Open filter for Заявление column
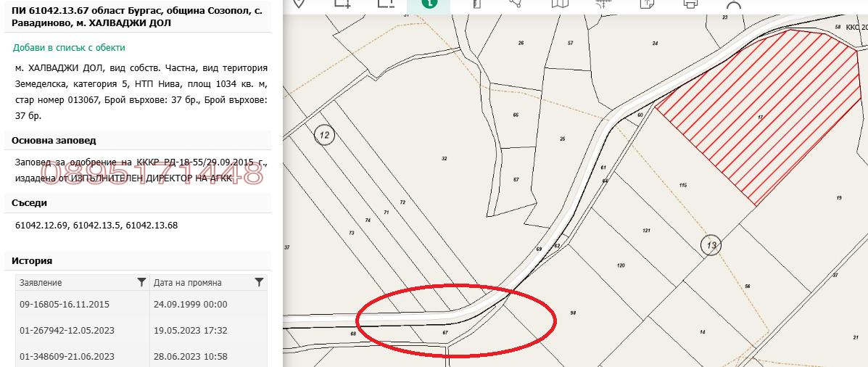The height and width of the screenshot is (367, 868). [141, 282]
